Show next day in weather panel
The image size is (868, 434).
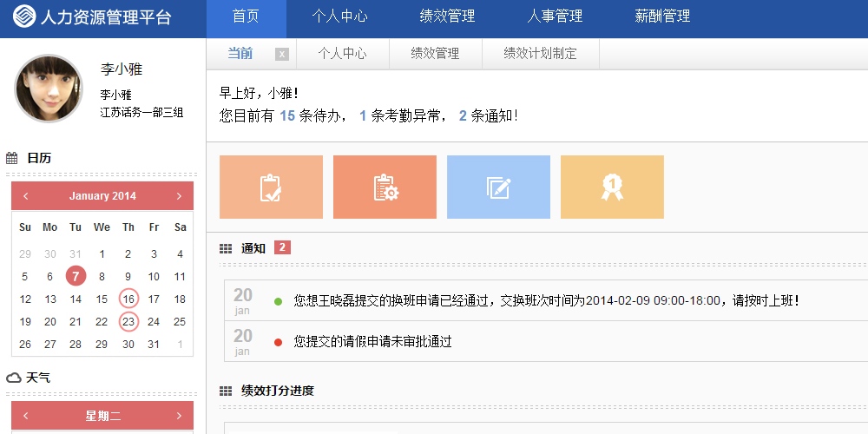click(x=179, y=416)
